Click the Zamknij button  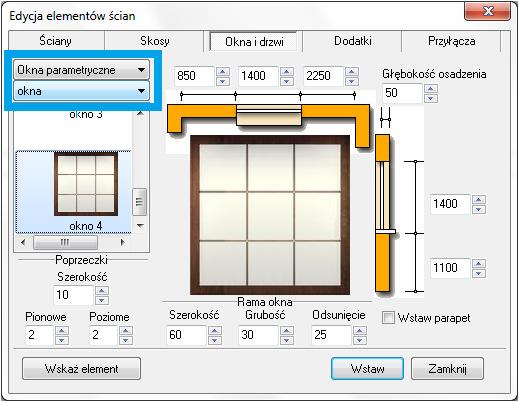coord(447,369)
